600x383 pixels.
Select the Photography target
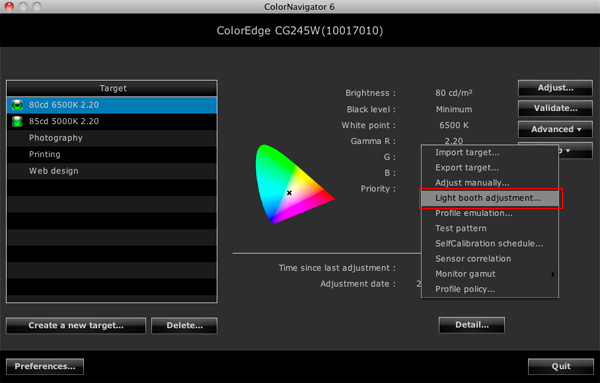pyautogui.click(x=112, y=138)
